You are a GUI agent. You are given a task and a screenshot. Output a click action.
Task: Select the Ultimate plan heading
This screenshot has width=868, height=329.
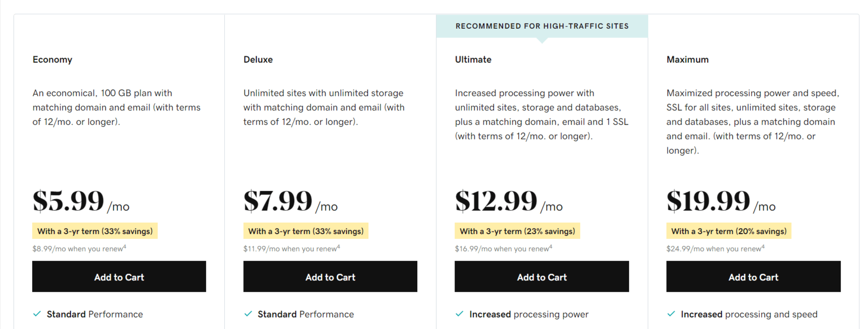[473, 59]
